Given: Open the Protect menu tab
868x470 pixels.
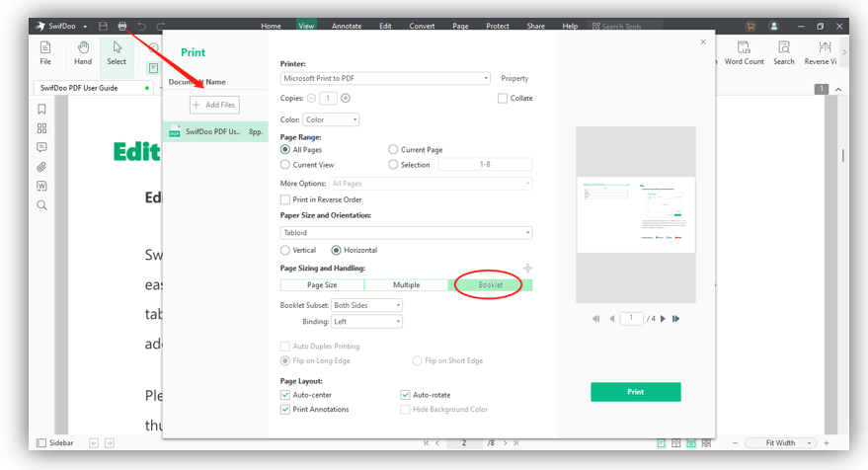Looking at the screenshot, I should tap(497, 26).
